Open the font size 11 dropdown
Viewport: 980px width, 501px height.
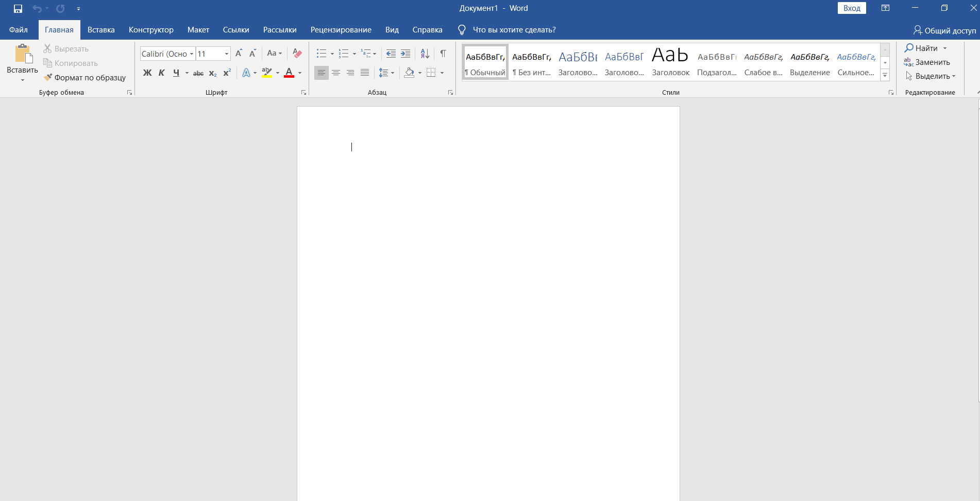(227, 54)
